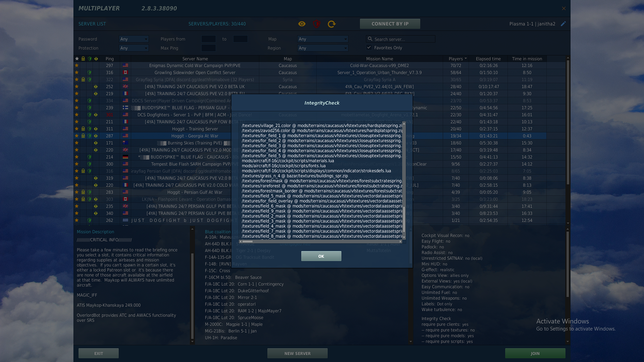The image size is (644, 362).
Task: Toggle favorite star on Hoggit Training Server row
Action: (77, 129)
